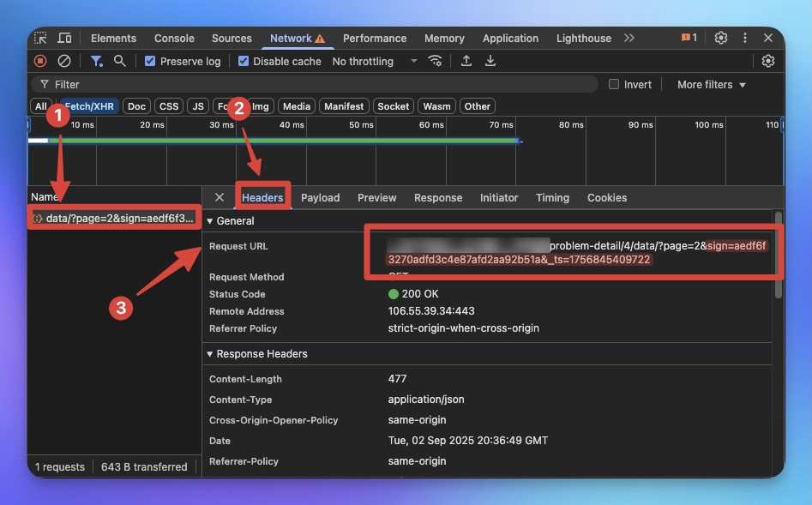The image size is (812, 505).
Task: Filter by CSS type
Action: [169, 106]
